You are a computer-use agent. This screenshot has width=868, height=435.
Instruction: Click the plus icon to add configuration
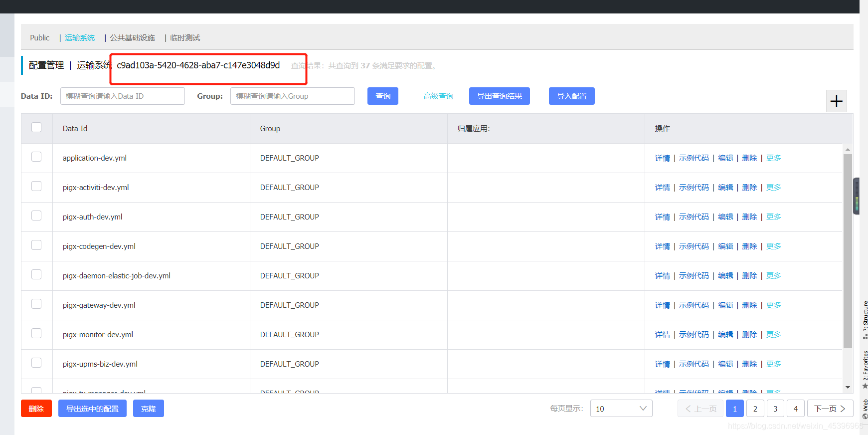pos(836,101)
